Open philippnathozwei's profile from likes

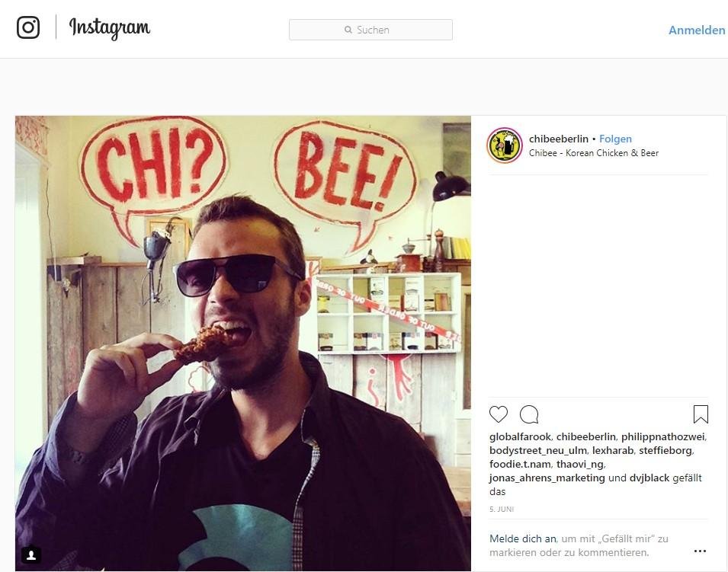pos(663,436)
